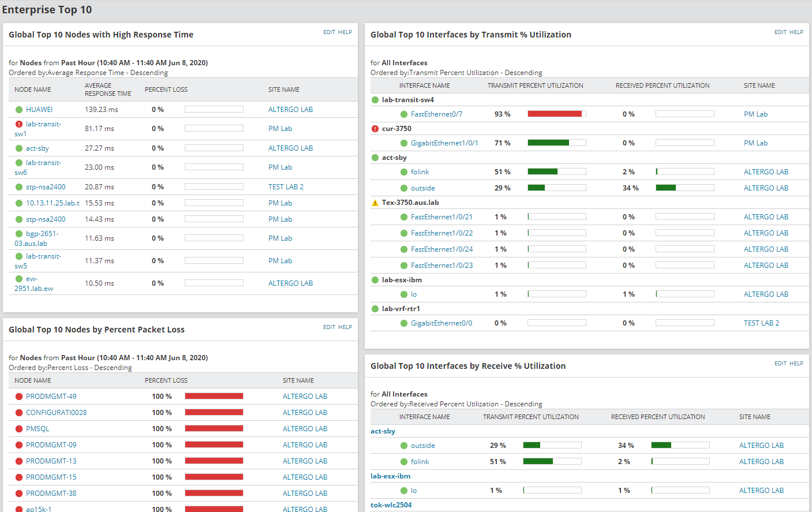
Task: Open the act-sby link in Receive panel
Action: click(x=383, y=431)
